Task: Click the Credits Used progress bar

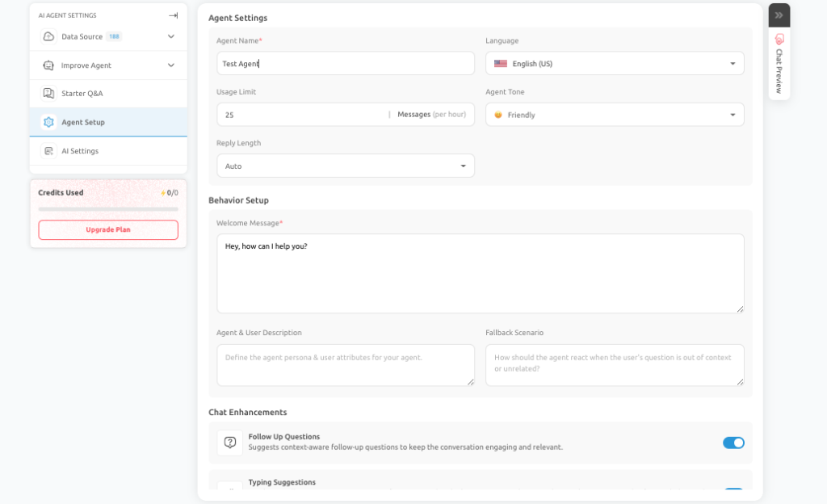Action: point(108,209)
